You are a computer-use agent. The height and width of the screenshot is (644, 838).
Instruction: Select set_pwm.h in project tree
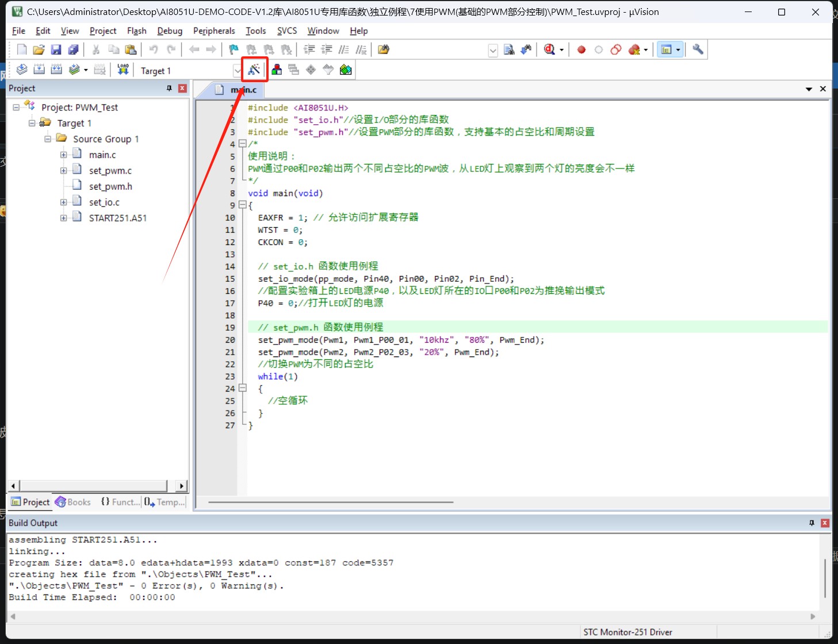point(110,186)
